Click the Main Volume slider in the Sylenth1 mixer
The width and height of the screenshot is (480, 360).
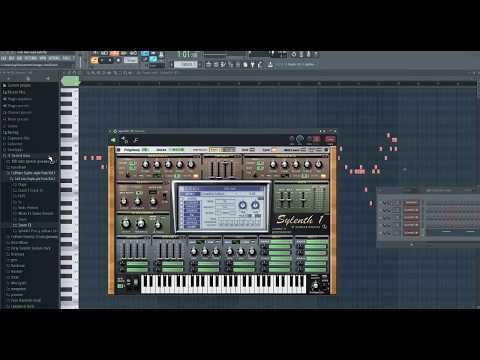coord(303,199)
